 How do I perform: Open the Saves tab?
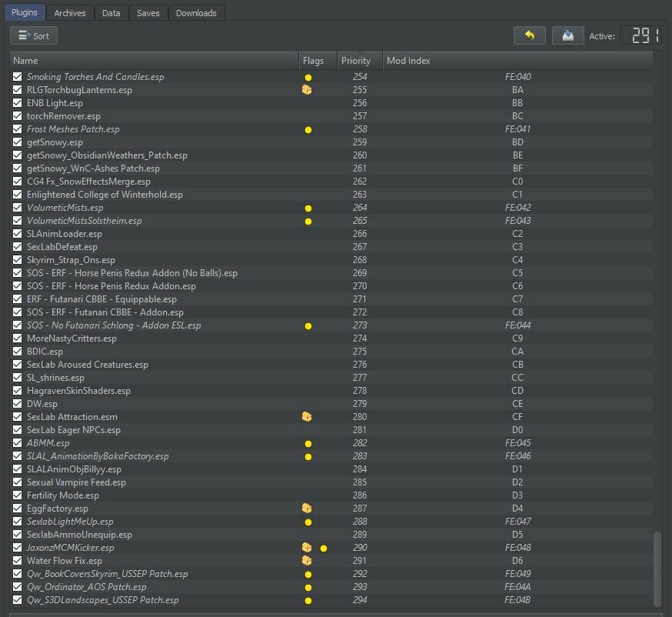pyautogui.click(x=148, y=13)
